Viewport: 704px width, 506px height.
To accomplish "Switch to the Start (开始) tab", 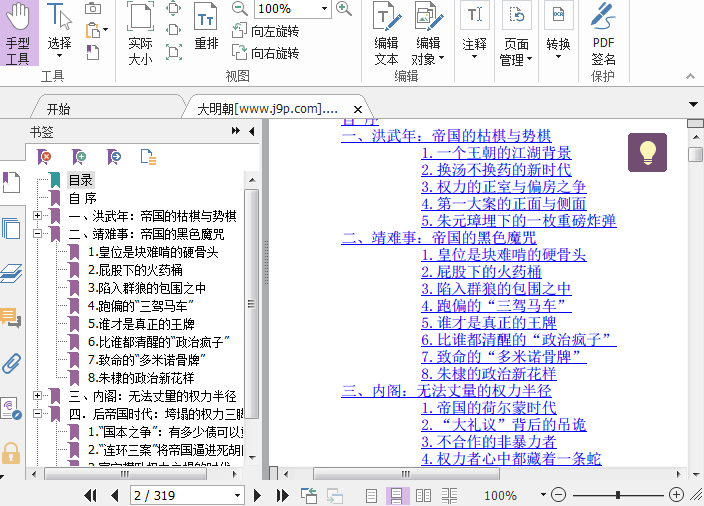I will tap(58, 109).
